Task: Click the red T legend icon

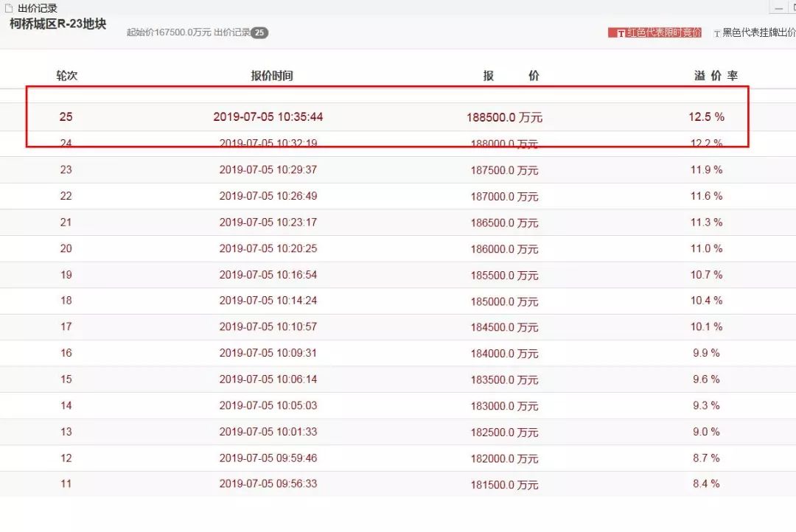Action: point(621,33)
